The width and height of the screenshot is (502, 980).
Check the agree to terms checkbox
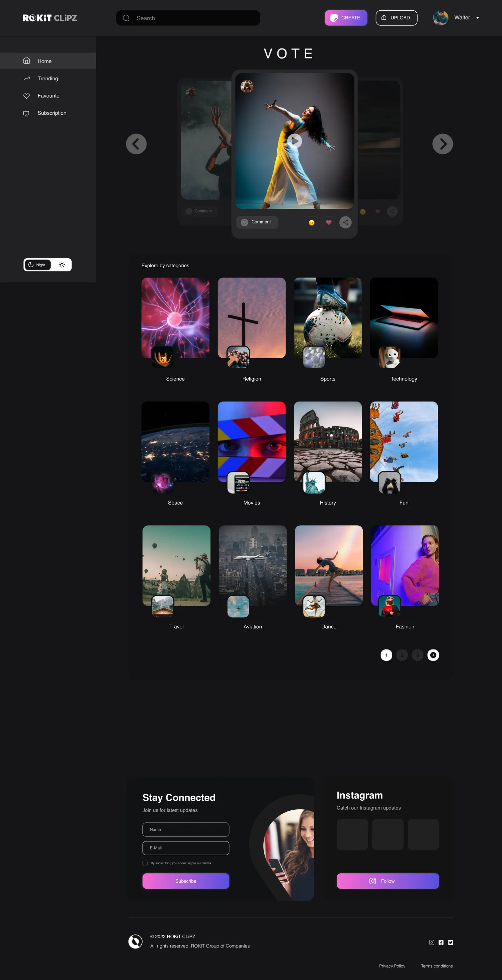[x=145, y=864]
